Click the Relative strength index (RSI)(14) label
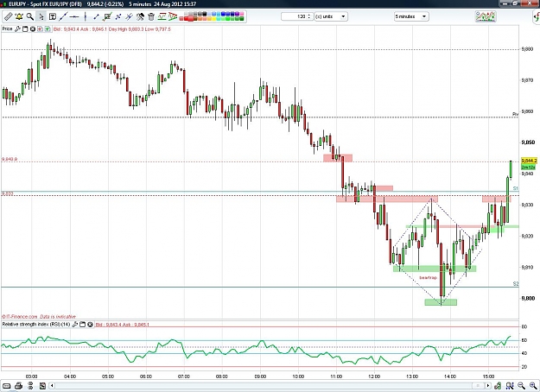 pos(35,324)
